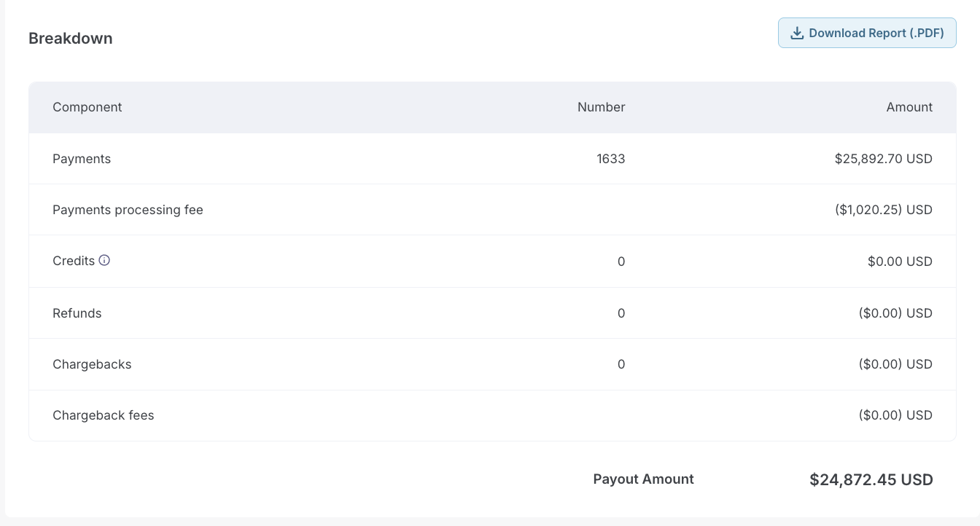
Task: Select the Component column header
Action: point(87,107)
